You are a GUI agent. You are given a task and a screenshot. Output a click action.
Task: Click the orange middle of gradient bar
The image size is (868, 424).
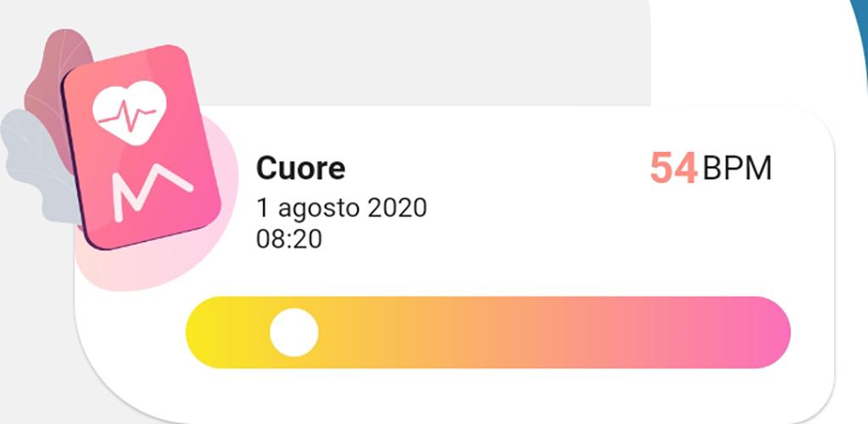pos(487,332)
